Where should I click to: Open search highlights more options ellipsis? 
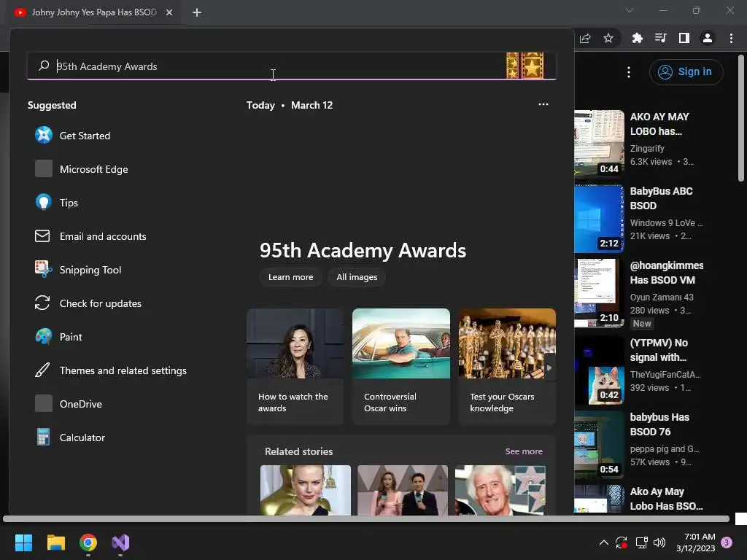(x=543, y=104)
